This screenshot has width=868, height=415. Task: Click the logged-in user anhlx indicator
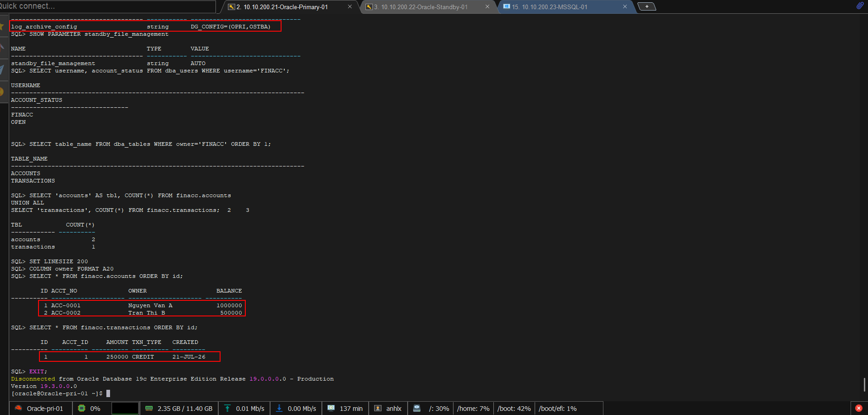coord(388,409)
